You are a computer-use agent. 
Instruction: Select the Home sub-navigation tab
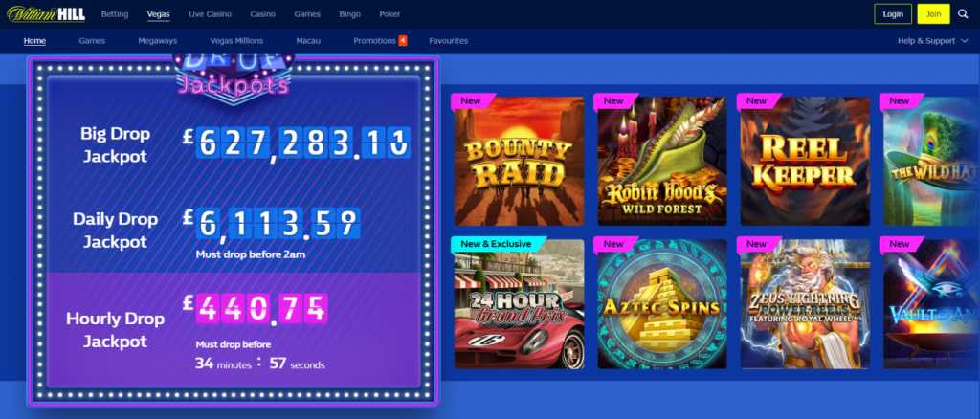(34, 40)
